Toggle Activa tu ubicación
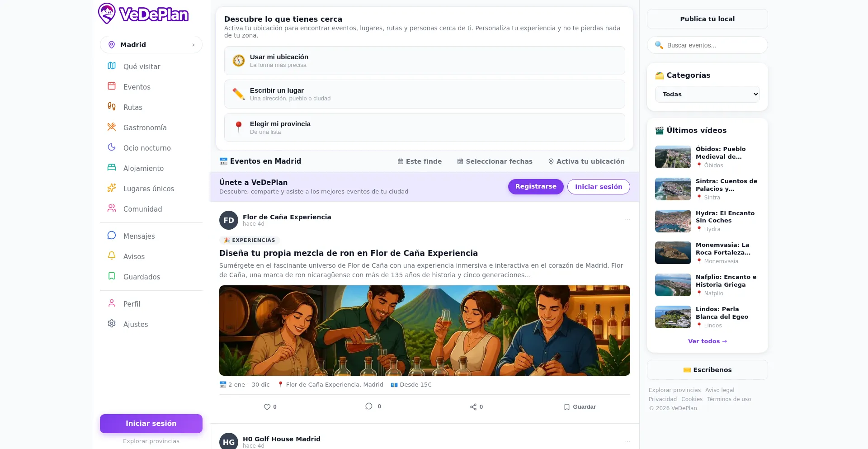This screenshot has width=868, height=449. pyautogui.click(x=586, y=161)
